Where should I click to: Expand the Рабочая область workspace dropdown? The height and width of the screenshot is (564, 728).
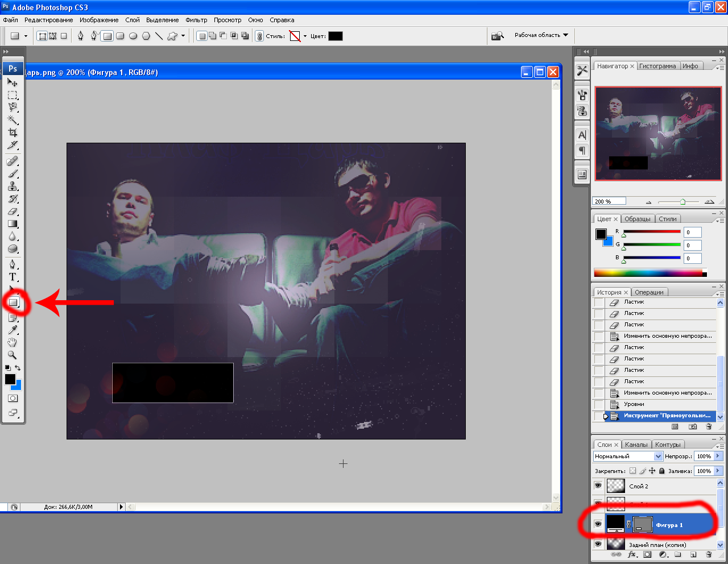(x=565, y=35)
